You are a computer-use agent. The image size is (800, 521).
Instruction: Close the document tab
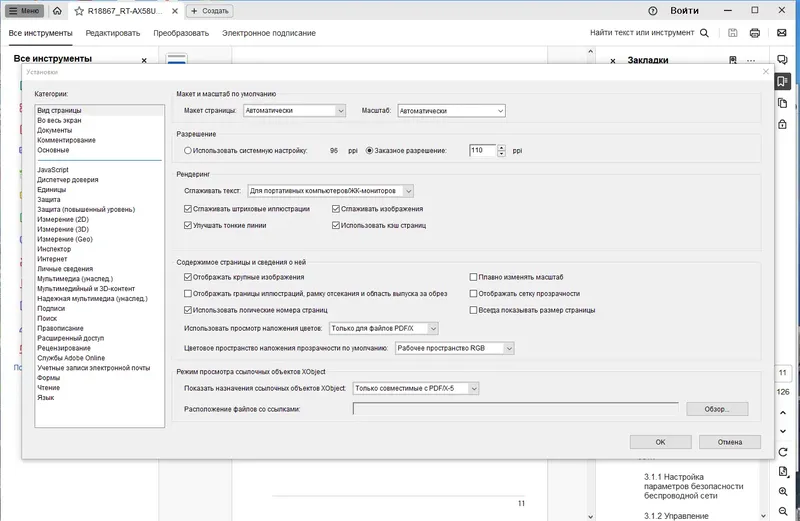[x=174, y=11]
